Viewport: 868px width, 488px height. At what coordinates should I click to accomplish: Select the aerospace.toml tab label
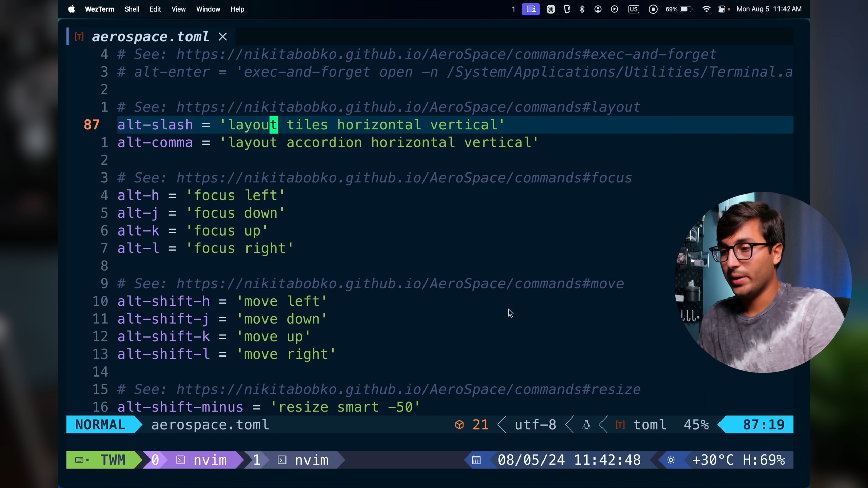(150, 37)
